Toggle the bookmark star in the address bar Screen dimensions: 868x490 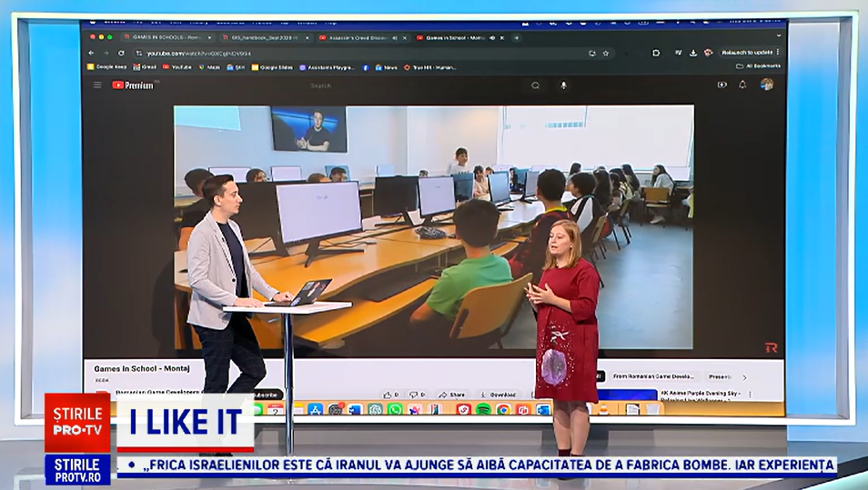click(606, 53)
